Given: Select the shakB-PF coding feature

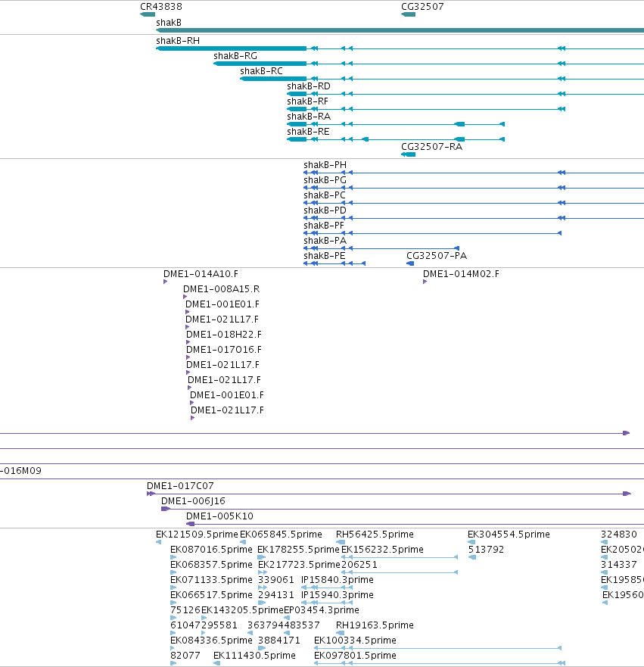Looking at the screenshot, I should point(432,233).
